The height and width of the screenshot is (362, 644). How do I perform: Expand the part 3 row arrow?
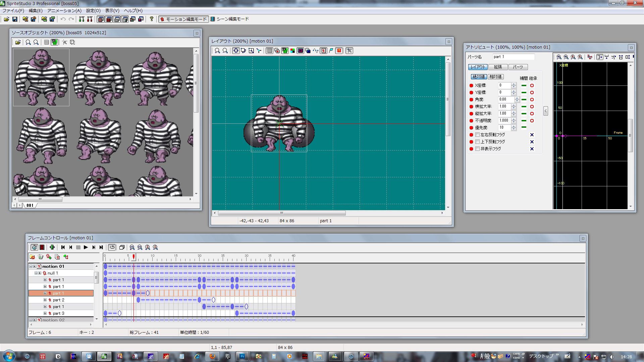(x=45, y=313)
